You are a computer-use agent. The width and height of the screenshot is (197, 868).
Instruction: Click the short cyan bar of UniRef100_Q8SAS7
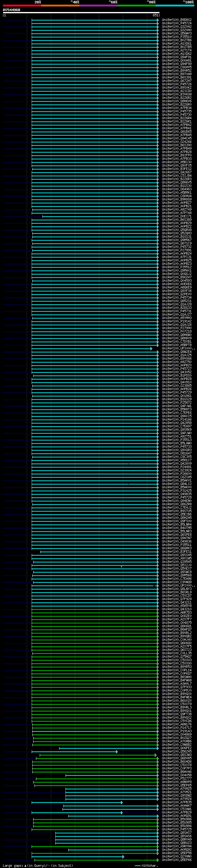(x=107, y=833)
